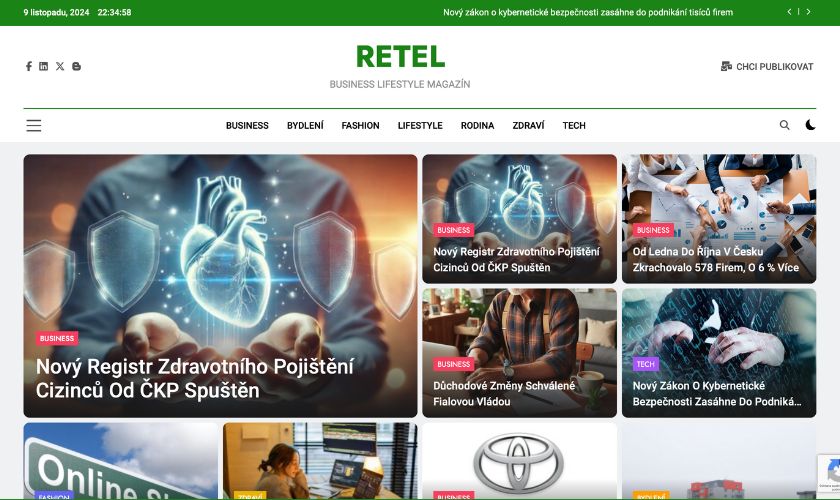Open the RETEL logo homepage link
The height and width of the screenshot is (500, 840).
[400, 57]
